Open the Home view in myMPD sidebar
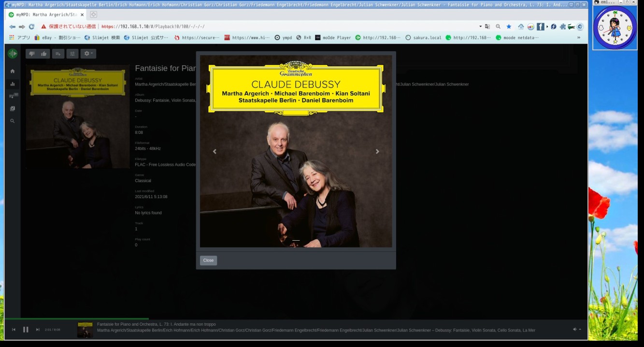 13,71
